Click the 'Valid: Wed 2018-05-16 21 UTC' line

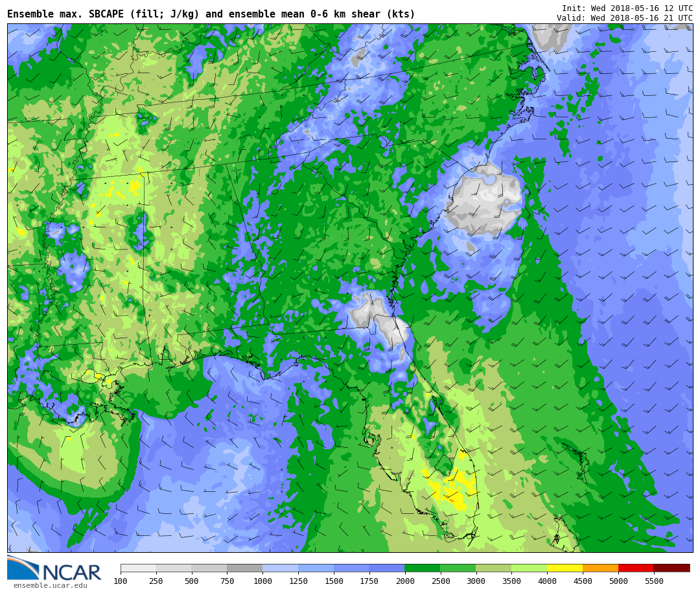click(x=625, y=18)
